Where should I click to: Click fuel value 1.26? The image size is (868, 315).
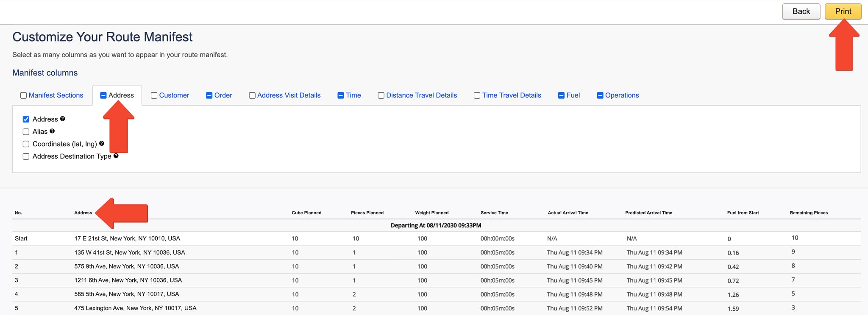tap(733, 295)
